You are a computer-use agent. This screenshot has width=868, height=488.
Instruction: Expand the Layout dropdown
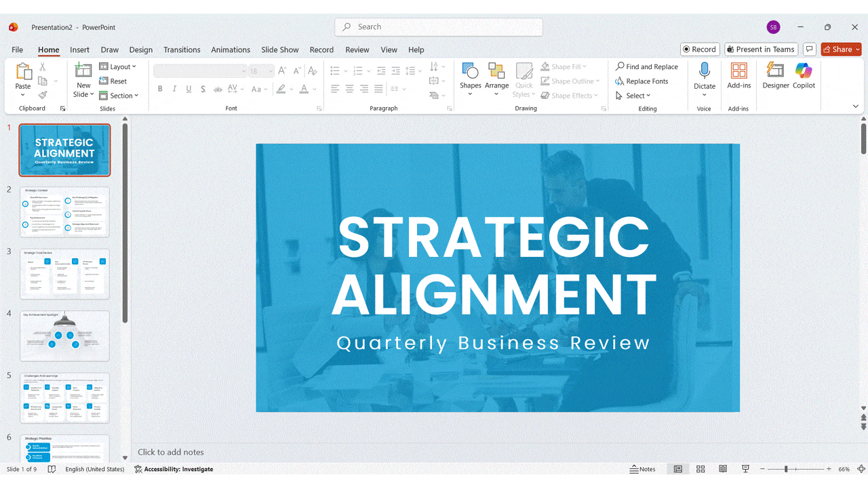coord(118,66)
